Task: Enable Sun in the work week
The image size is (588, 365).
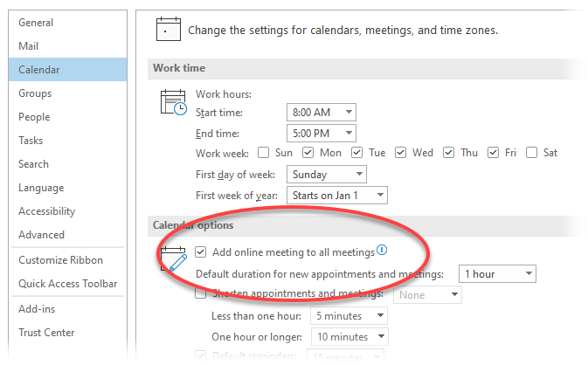Action: pyautogui.click(x=263, y=153)
